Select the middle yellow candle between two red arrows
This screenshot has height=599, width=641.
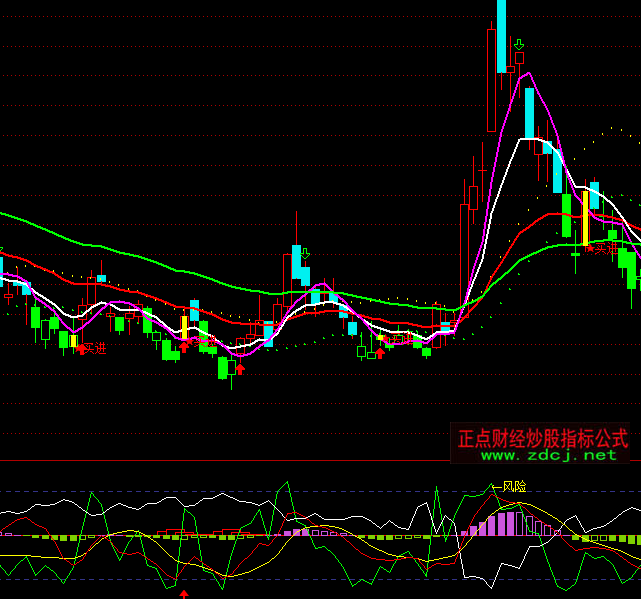pyautogui.click(x=184, y=328)
